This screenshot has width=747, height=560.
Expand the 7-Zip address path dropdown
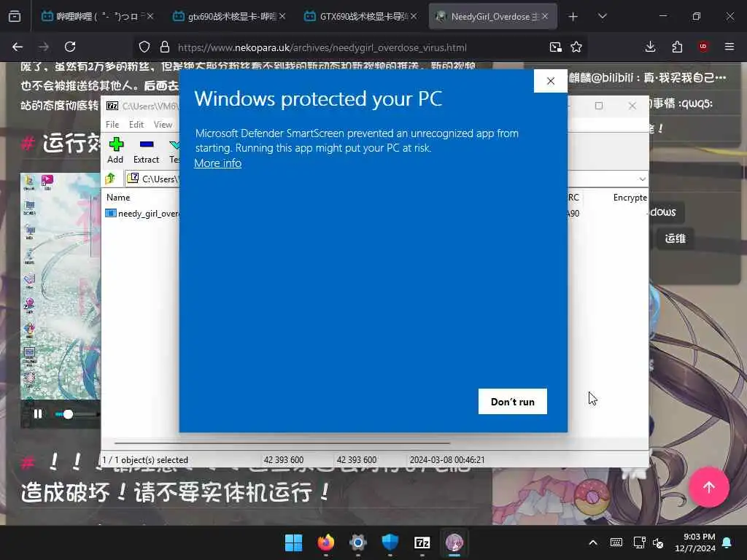[642, 179]
